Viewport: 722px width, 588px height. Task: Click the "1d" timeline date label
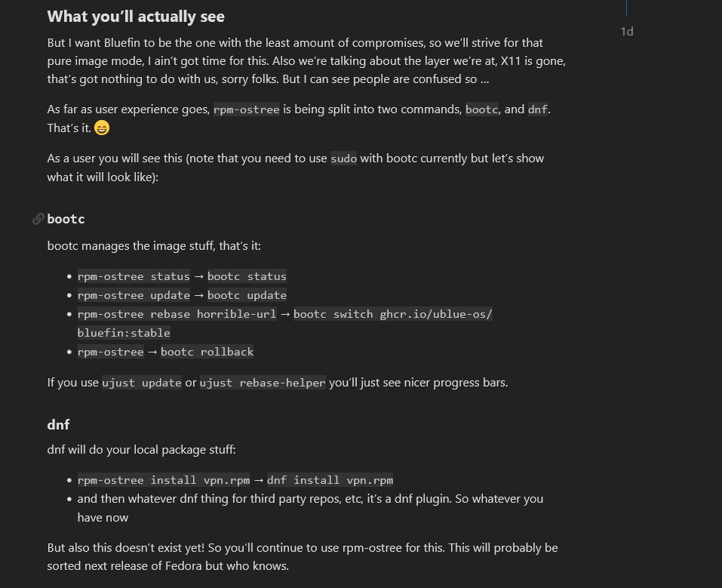[x=627, y=31]
